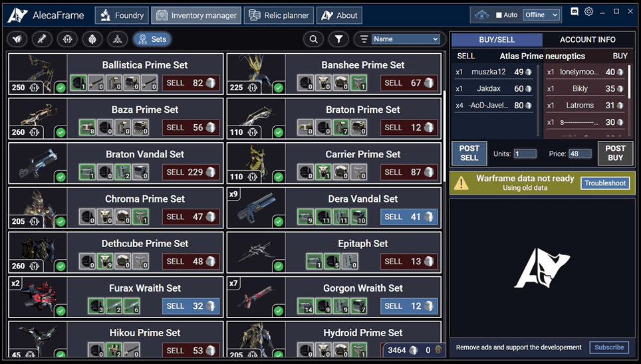641x364 pixels.
Task: Expand the Offline status dropdown
Action: (541, 15)
